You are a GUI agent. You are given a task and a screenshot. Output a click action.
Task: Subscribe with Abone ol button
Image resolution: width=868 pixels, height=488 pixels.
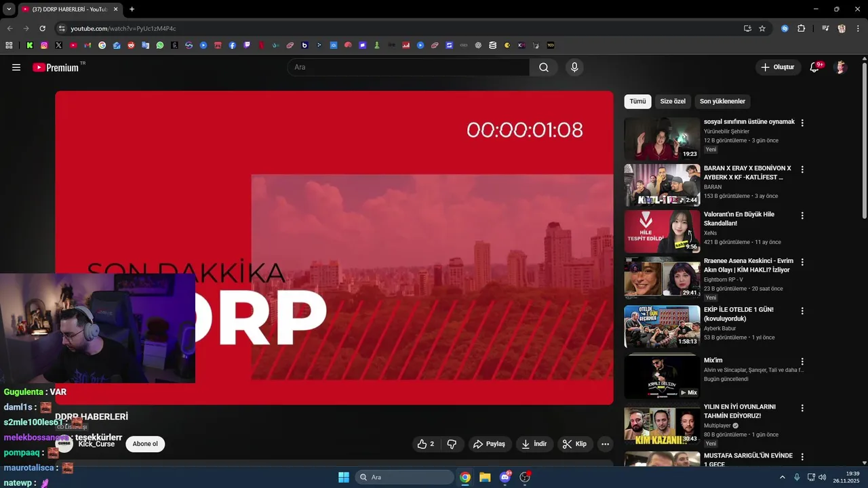coord(145,444)
